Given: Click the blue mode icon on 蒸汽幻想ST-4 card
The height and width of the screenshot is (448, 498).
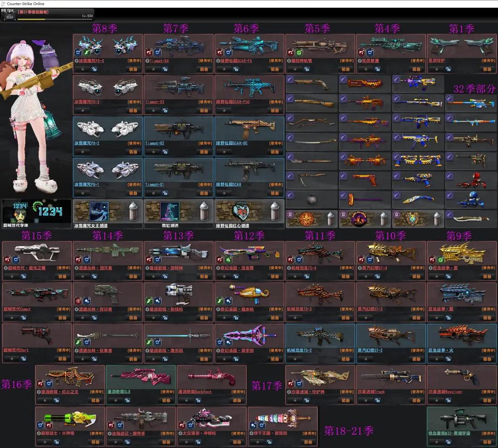Looking at the screenshot, I should click(x=370, y=259).
